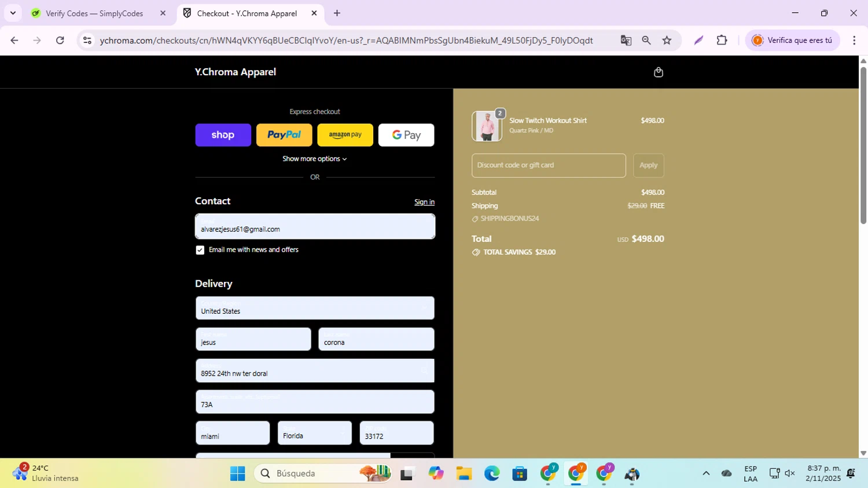Click the translate page icon
Screen dimensions: 868x488
626,41
